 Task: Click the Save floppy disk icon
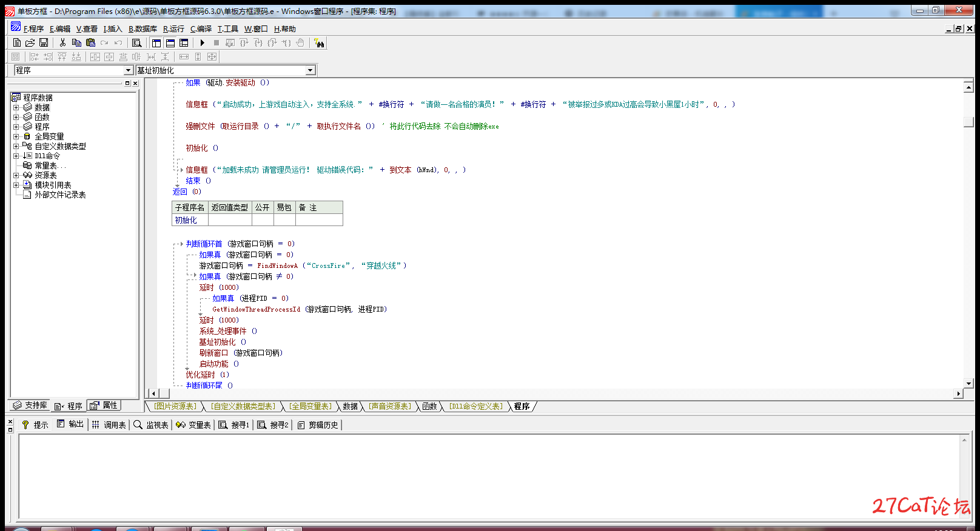click(x=44, y=42)
